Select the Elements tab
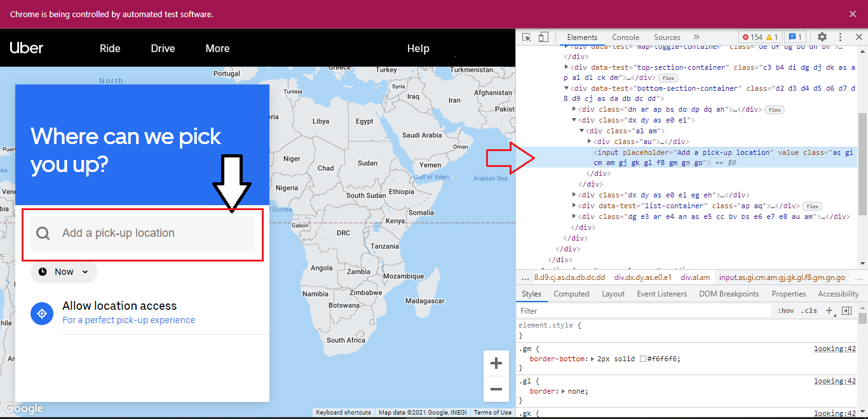Screen dimensions: 868x419 coord(582,37)
